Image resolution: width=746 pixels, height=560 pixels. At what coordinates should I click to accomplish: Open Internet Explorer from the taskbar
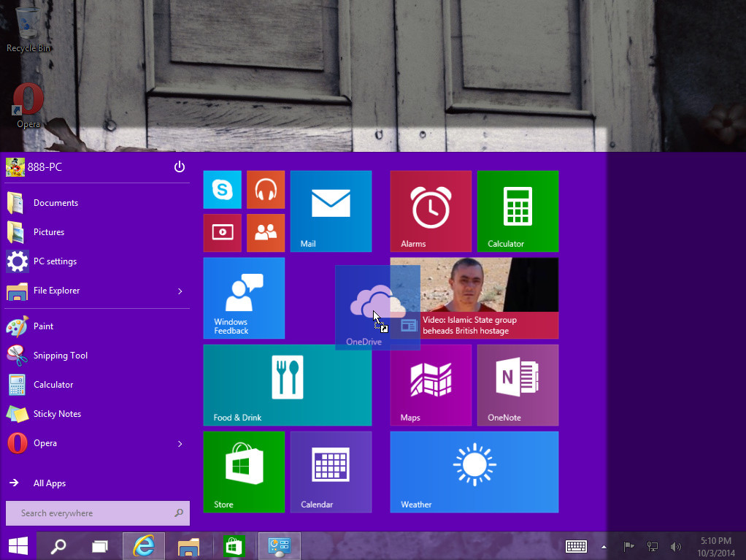pos(144,546)
